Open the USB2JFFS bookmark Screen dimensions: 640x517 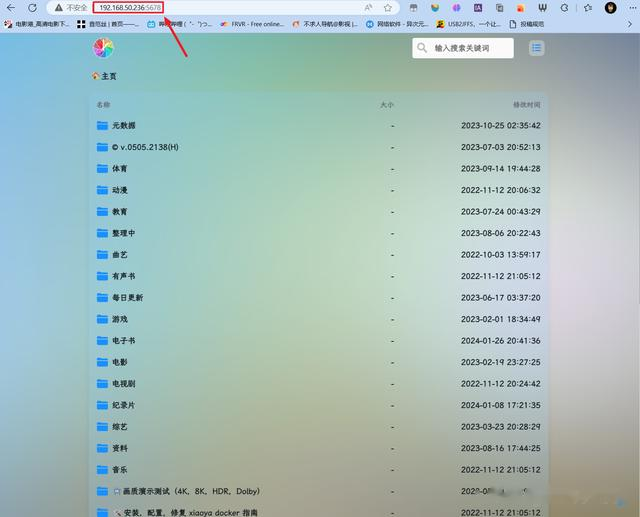pyautogui.click(x=469, y=24)
